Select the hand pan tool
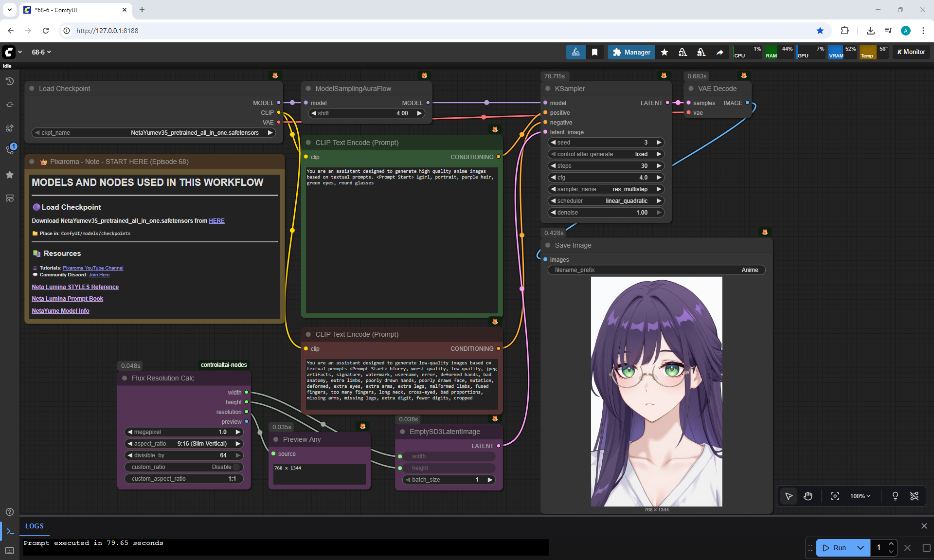 pyautogui.click(x=808, y=496)
